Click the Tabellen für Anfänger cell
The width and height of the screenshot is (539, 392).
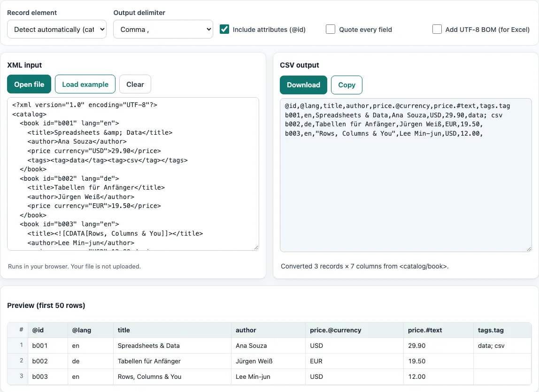click(172, 361)
